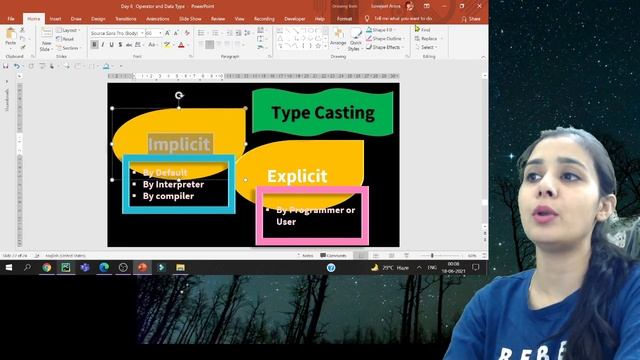Toggle Text Shadow formatting

(120, 44)
